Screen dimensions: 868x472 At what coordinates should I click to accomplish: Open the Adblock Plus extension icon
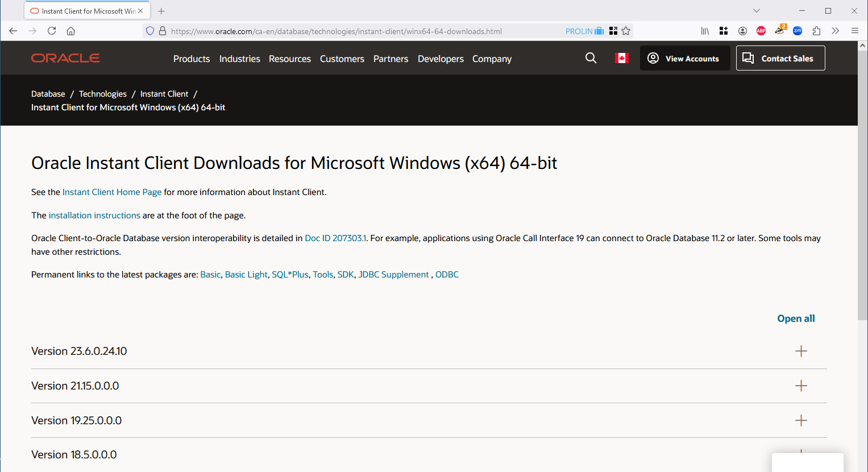coord(761,31)
